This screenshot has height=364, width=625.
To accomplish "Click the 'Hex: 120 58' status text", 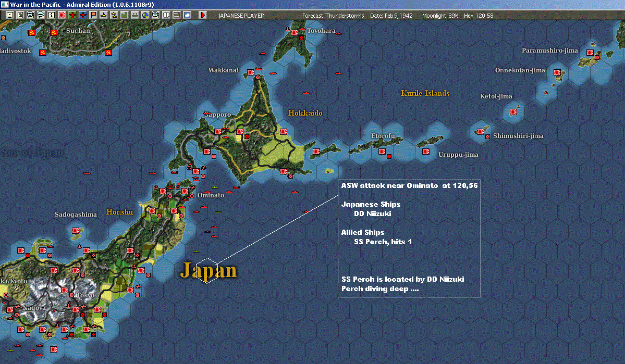I will [x=479, y=16].
